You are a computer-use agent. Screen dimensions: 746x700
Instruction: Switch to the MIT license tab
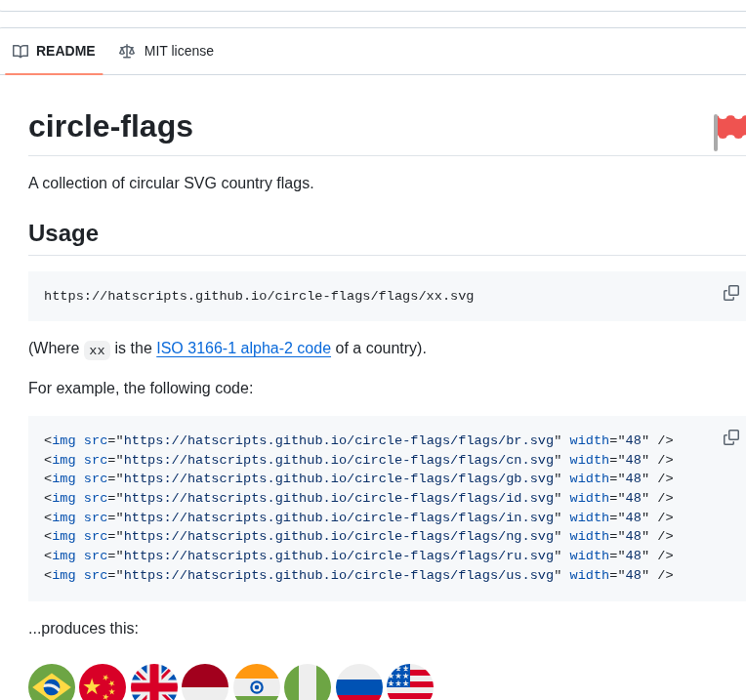coord(166,51)
